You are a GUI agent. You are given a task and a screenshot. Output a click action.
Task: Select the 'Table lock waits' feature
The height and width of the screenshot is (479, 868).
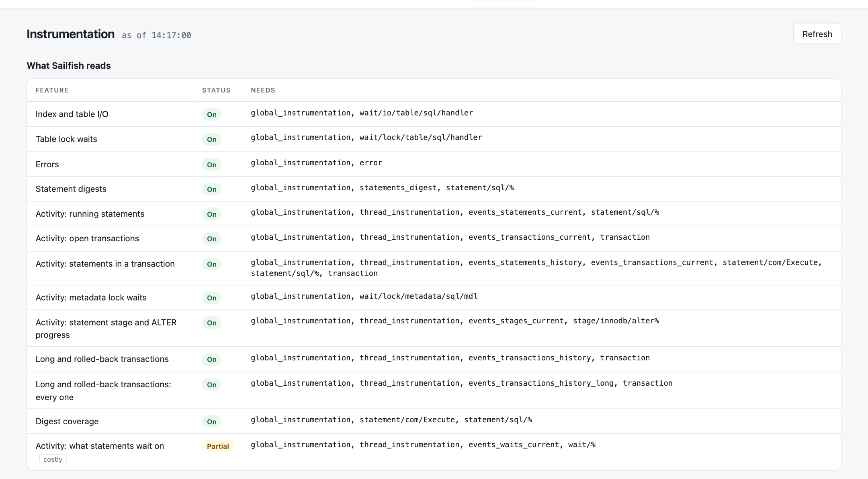pos(66,139)
